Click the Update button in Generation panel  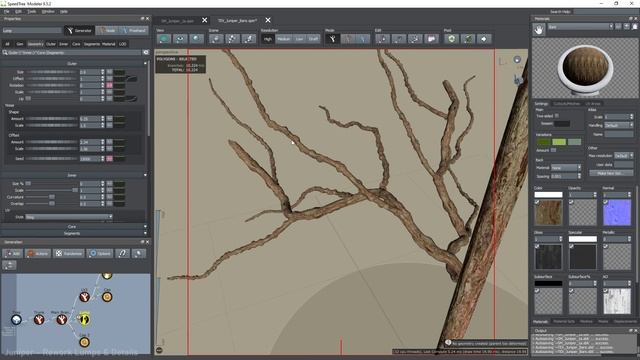[100, 253]
